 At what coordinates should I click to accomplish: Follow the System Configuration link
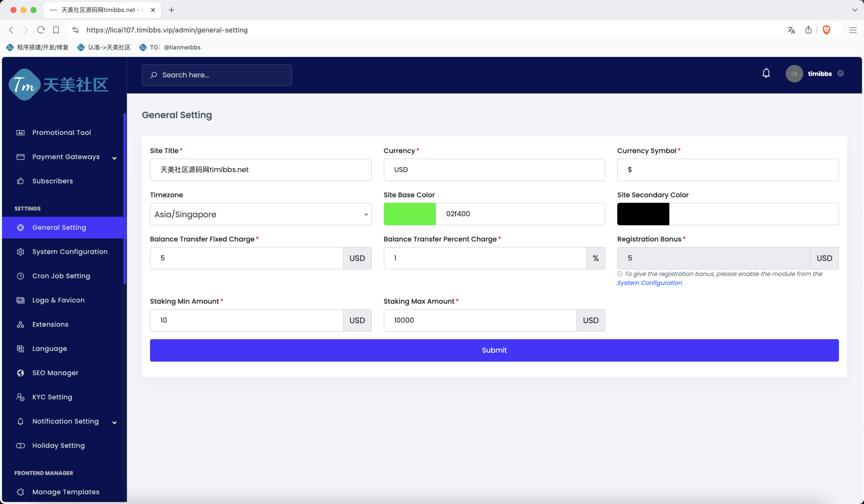[x=649, y=283]
